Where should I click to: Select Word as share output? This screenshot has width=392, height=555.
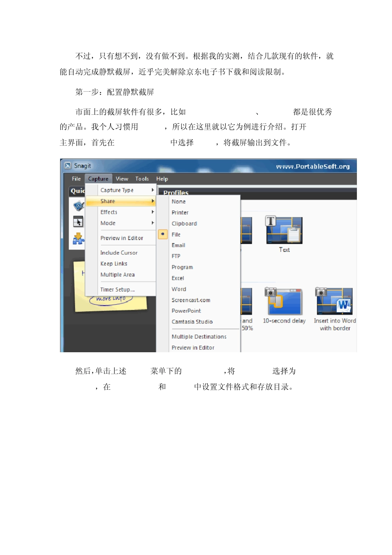point(198,289)
